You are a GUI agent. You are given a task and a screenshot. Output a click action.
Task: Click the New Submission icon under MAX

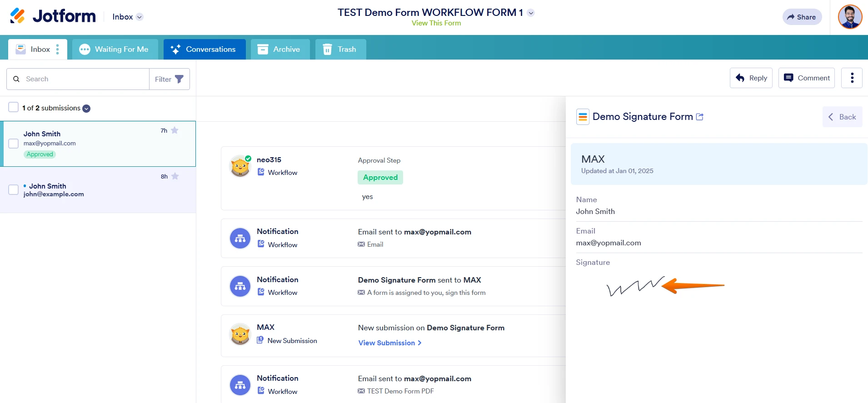[x=260, y=340]
